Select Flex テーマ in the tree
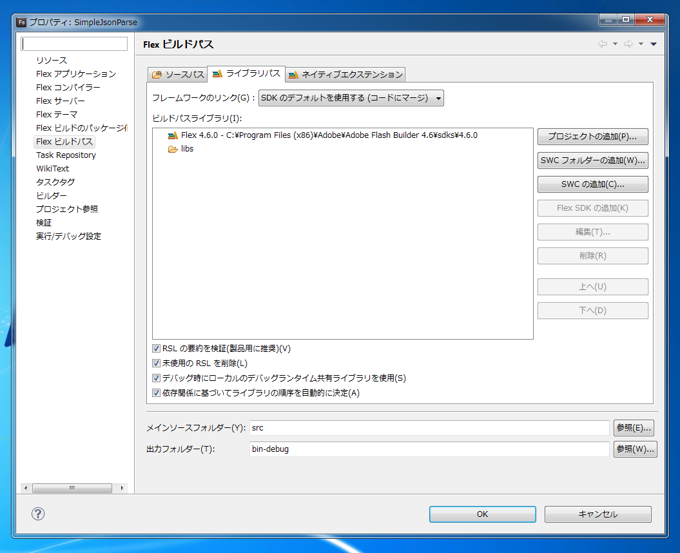 57,114
